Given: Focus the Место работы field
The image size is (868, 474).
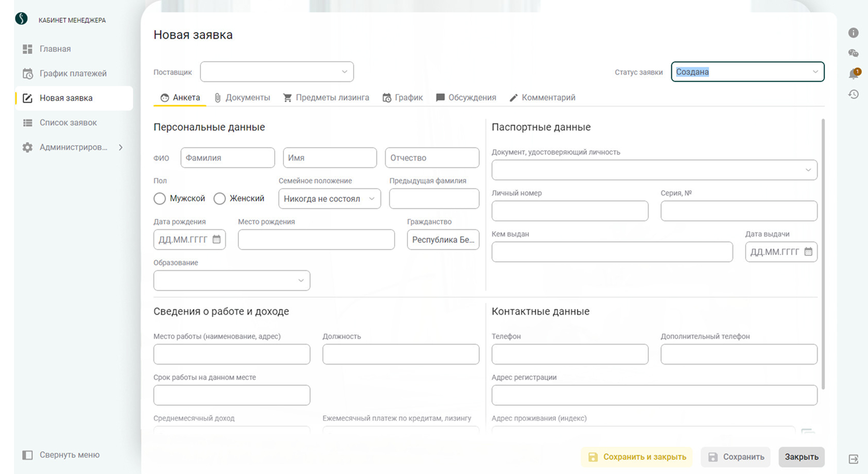Looking at the screenshot, I should tap(232, 354).
